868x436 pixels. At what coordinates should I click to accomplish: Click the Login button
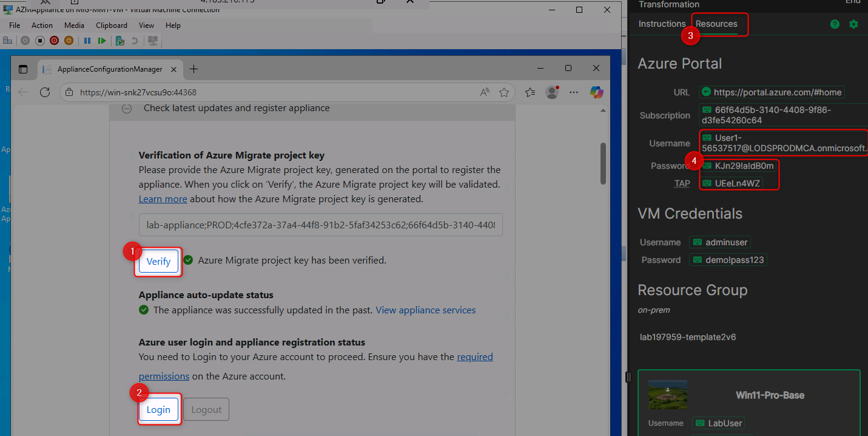pos(159,409)
